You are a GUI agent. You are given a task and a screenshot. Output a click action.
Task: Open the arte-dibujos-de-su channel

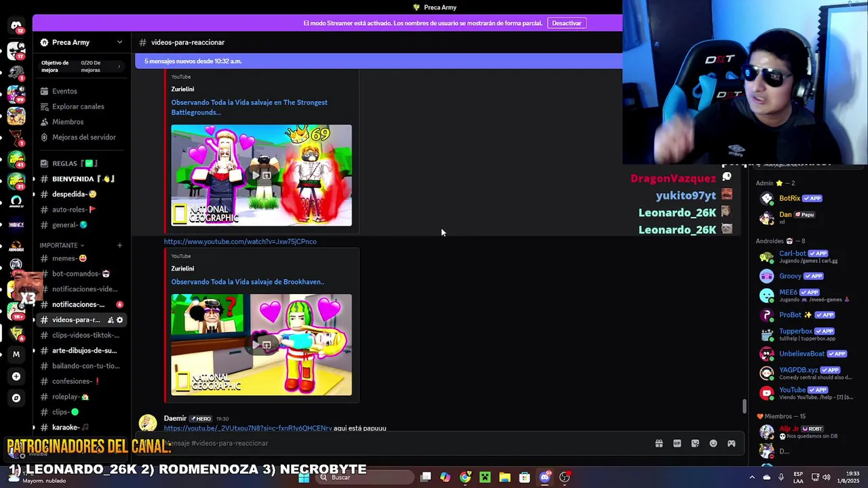pos(84,350)
